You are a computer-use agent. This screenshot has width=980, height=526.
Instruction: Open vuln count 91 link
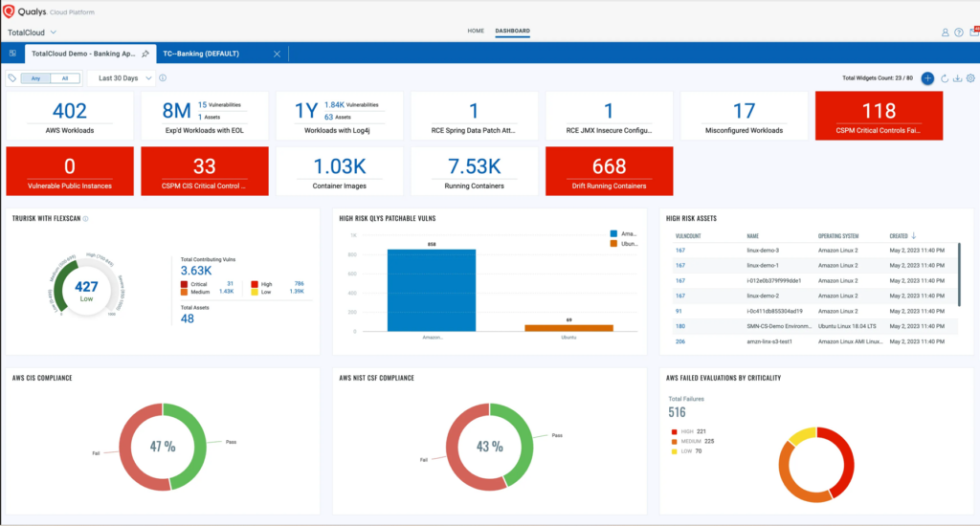(679, 311)
